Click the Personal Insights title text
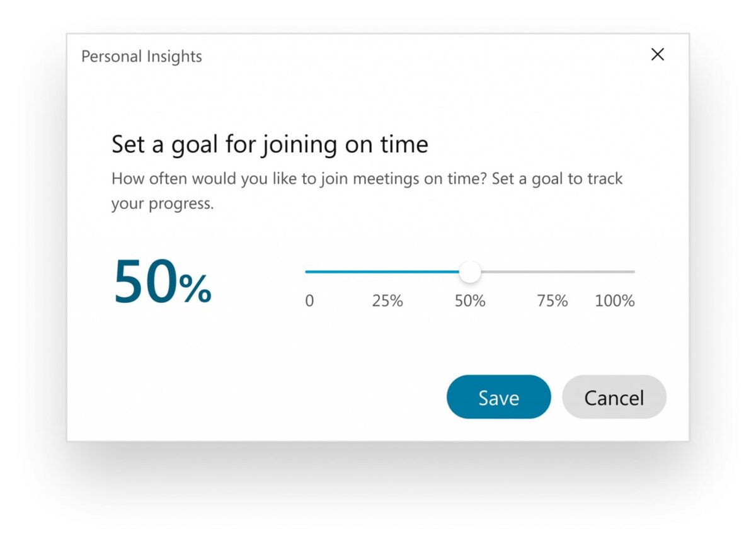Viewport: 756px width, 541px height. tap(142, 56)
